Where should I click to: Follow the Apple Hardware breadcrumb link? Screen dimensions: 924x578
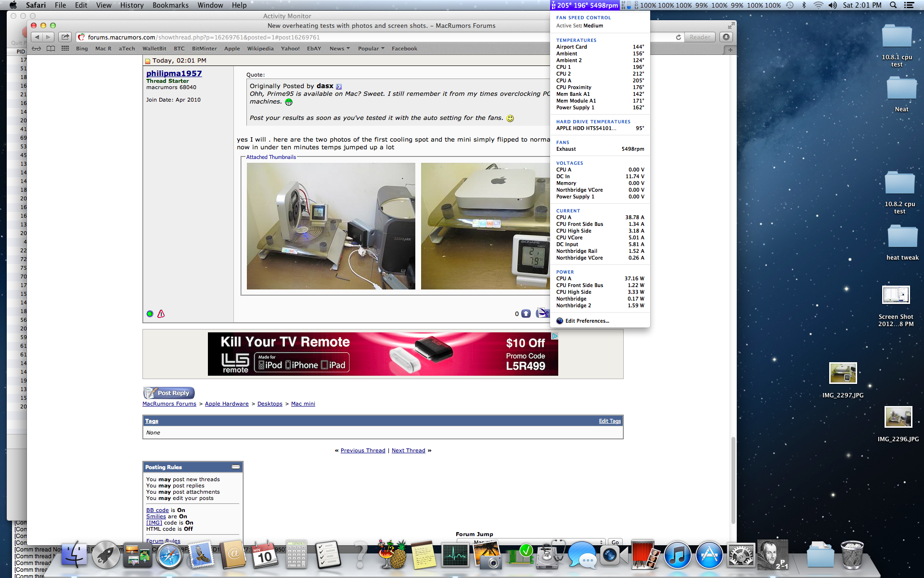[x=227, y=404]
